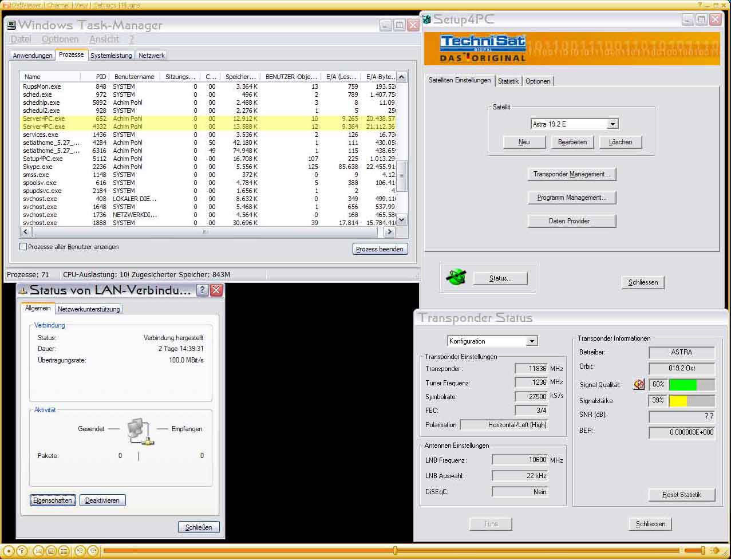Click the Eigenschaften button in LAN status
The image size is (731, 560).
(53, 500)
